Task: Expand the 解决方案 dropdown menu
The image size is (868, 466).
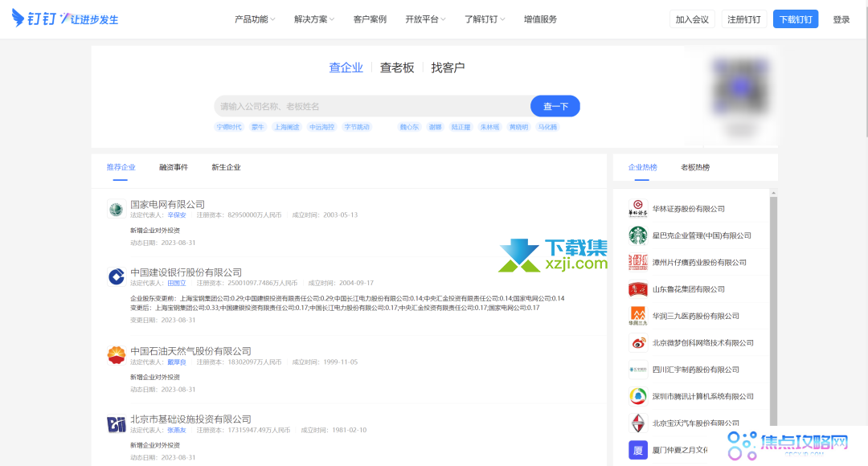Action: [314, 19]
